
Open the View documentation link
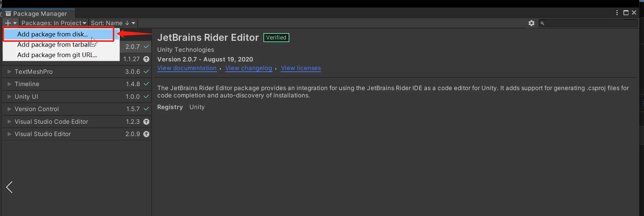pyautogui.click(x=187, y=68)
